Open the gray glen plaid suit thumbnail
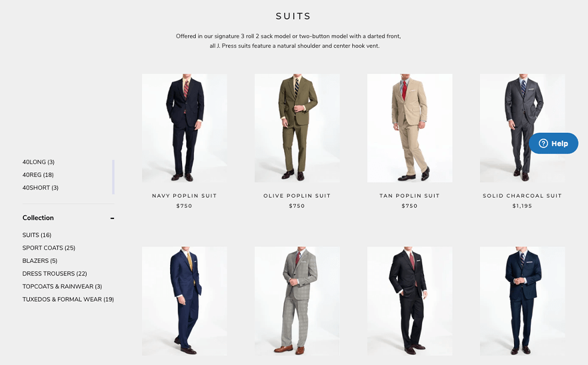588x365 pixels. pyautogui.click(x=297, y=301)
